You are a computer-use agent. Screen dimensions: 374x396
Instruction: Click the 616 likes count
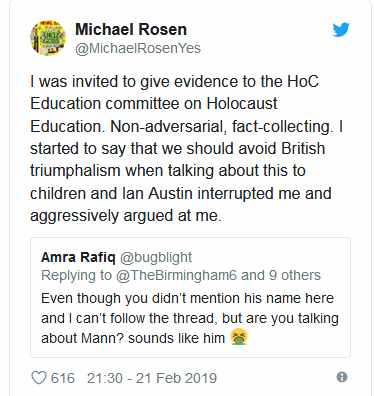point(63,378)
